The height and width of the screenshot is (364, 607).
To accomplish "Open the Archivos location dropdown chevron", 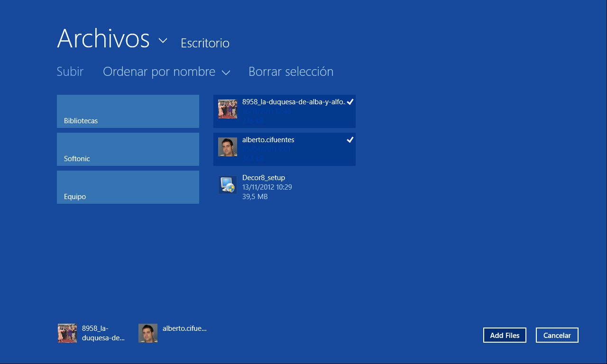I will point(163,41).
